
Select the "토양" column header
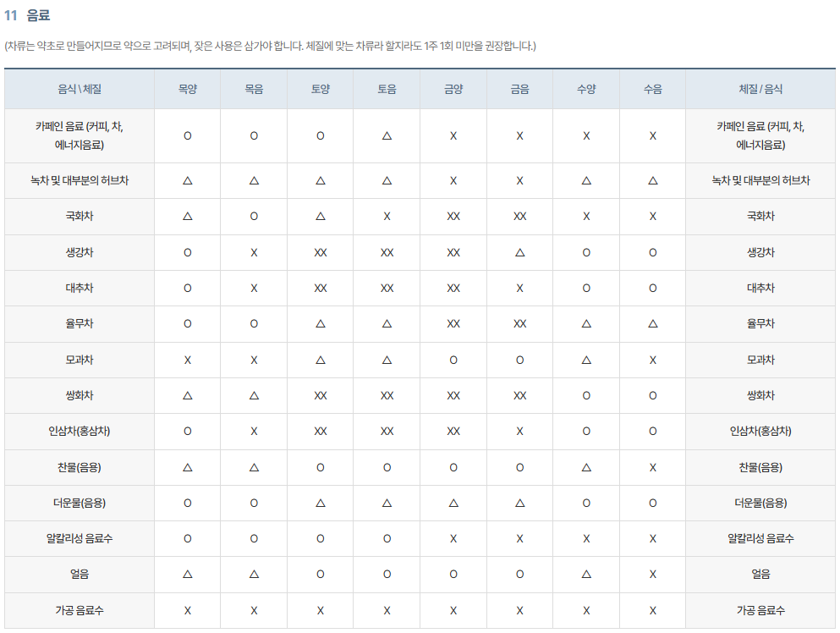321,89
